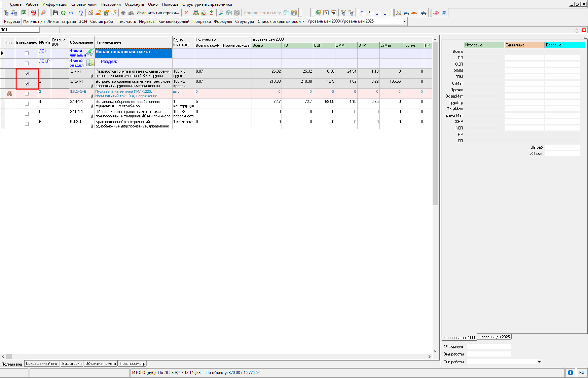Viewport: 588px width, 378px height.
Task: Open the Список открытых окон dropdown
Action: click(x=281, y=22)
